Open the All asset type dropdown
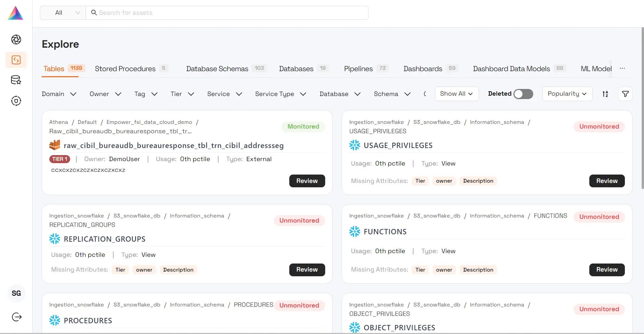 (x=63, y=13)
